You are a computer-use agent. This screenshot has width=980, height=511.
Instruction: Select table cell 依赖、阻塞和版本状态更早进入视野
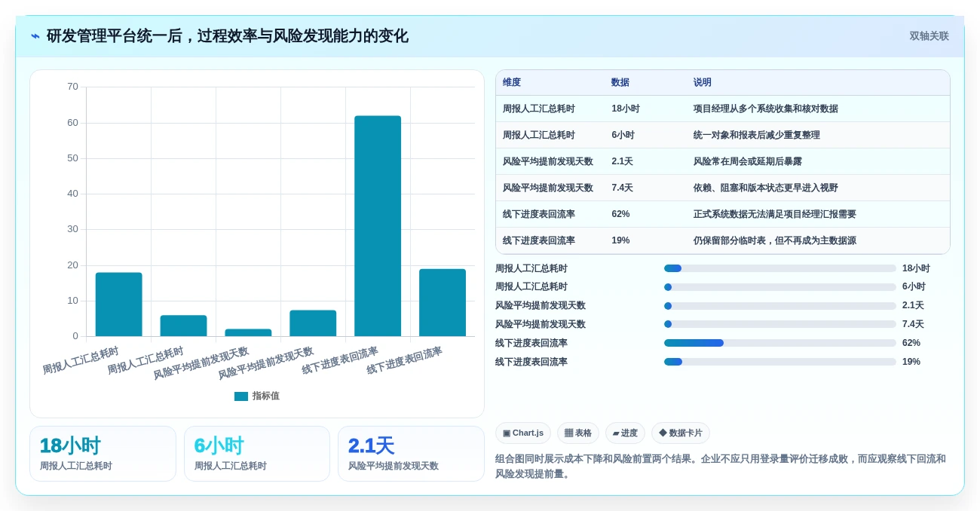pyautogui.click(x=766, y=188)
